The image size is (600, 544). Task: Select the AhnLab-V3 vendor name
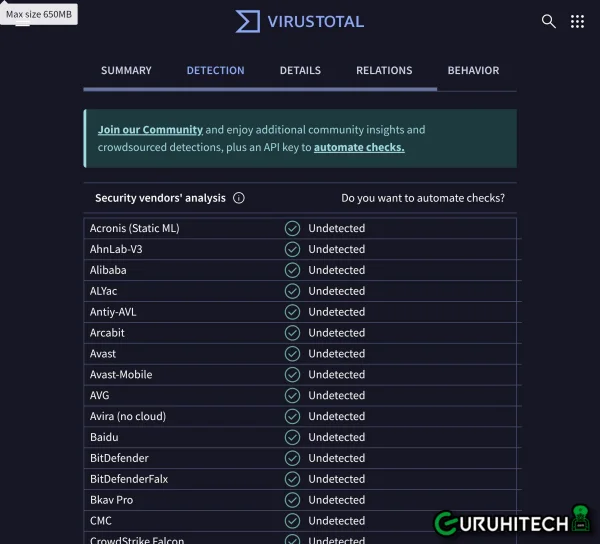116,249
